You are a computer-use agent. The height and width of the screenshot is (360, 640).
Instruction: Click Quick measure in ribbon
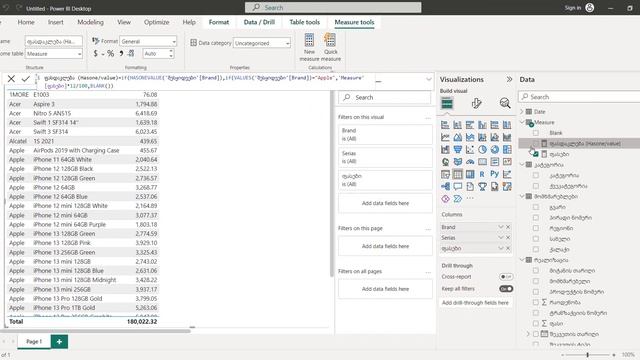point(331,47)
